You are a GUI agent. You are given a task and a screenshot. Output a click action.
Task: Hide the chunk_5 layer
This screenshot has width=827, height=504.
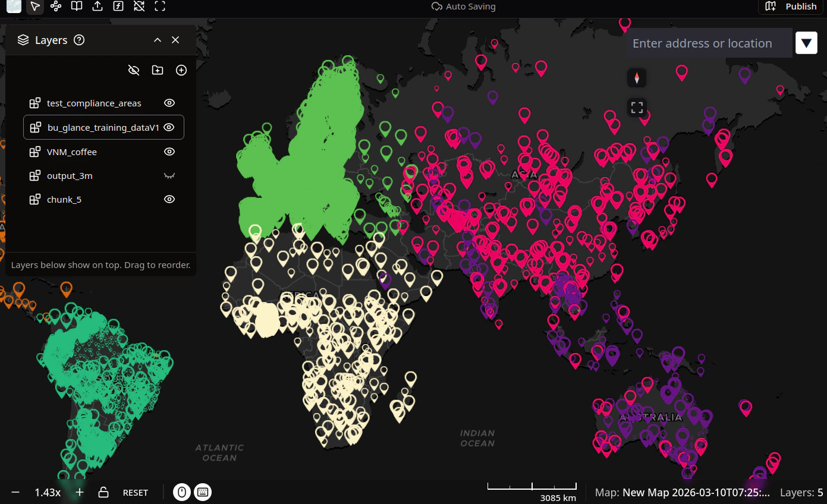point(169,199)
